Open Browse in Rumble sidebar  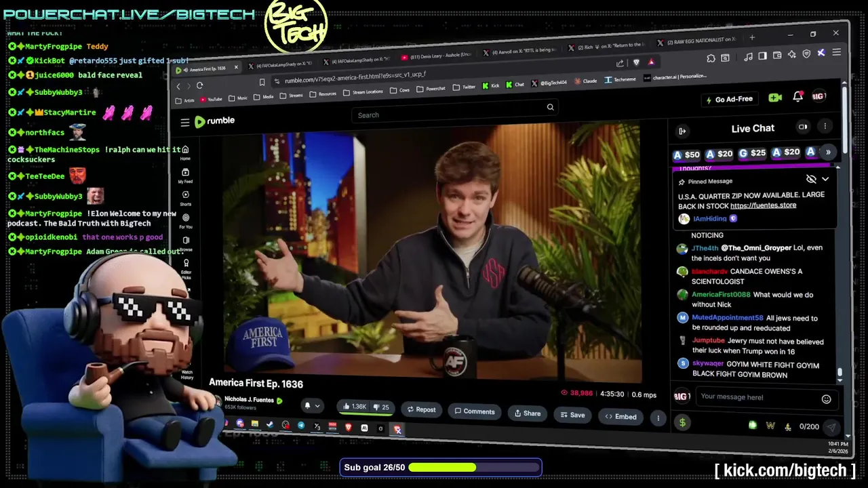(x=186, y=244)
